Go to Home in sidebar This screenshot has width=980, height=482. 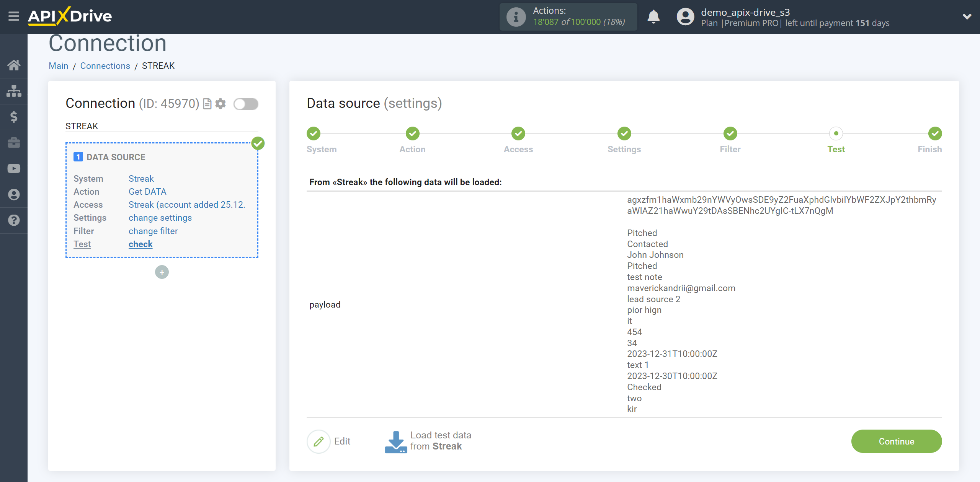point(14,65)
